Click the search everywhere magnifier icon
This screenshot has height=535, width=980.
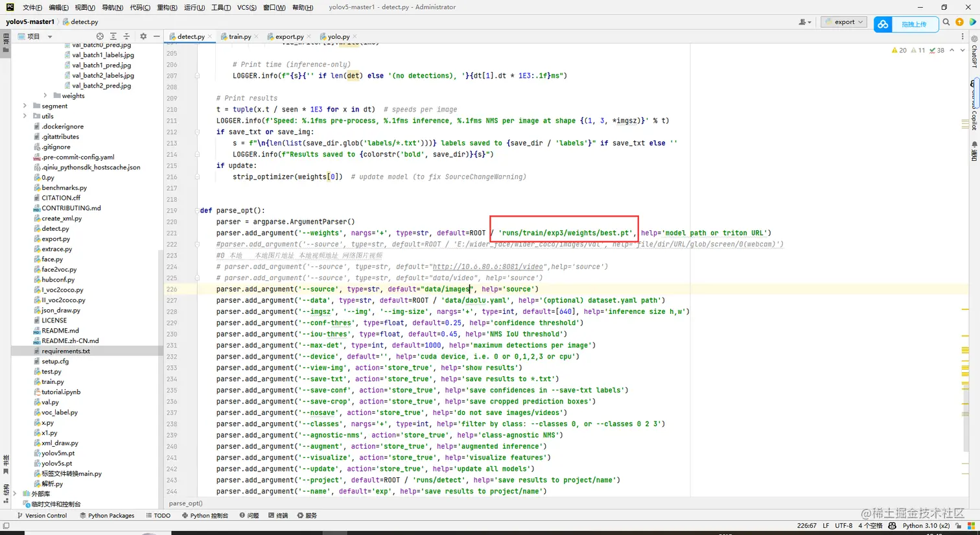pyautogui.click(x=946, y=22)
